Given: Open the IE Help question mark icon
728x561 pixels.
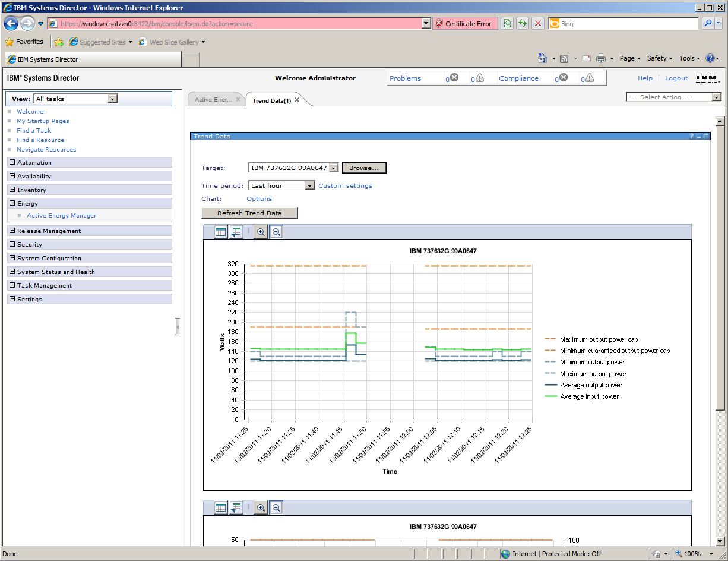Looking at the screenshot, I should tap(710, 58).
